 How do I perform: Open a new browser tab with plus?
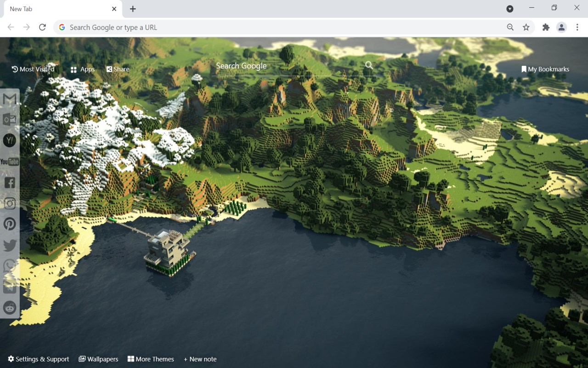coord(133,9)
